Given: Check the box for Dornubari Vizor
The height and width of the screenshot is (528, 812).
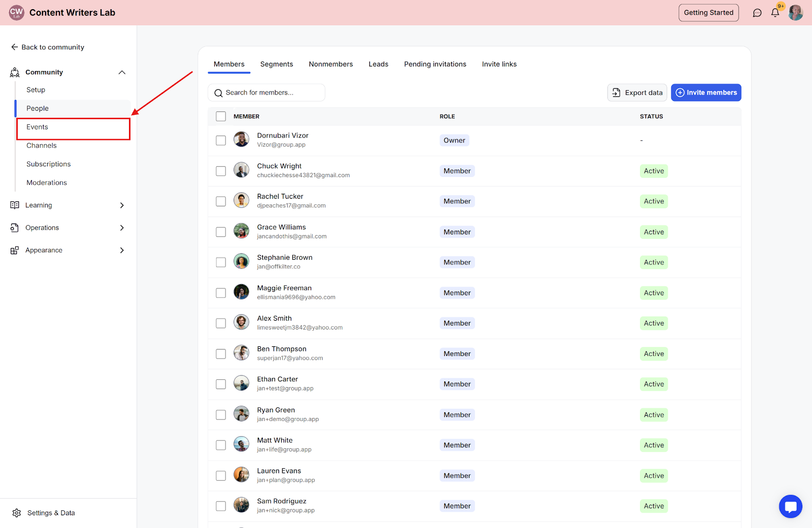Looking at the screenshot, I should (221, 140).
